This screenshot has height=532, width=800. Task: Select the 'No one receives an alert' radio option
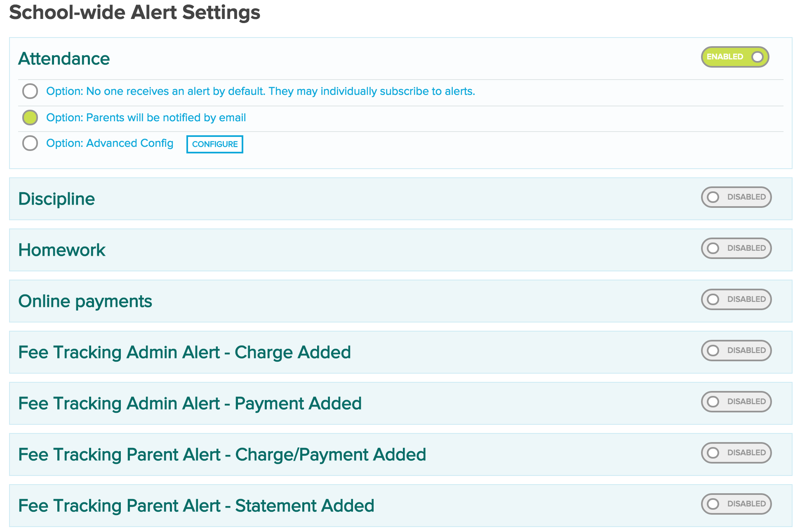click(30, 91)
